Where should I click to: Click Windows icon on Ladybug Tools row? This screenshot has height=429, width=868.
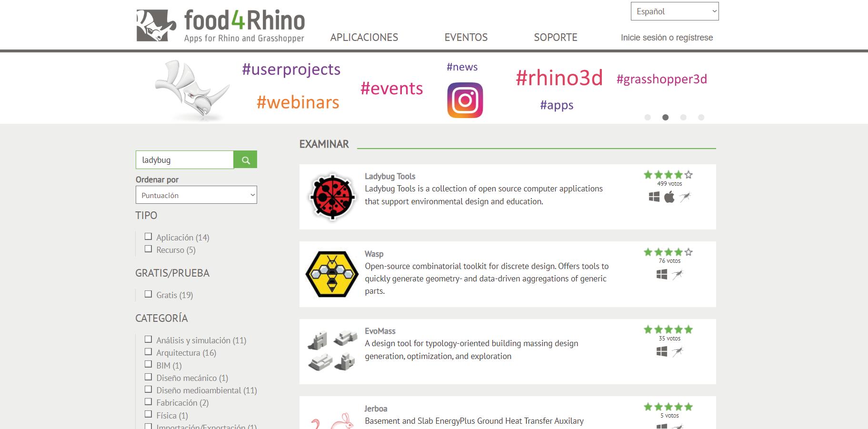click(654, 197)
